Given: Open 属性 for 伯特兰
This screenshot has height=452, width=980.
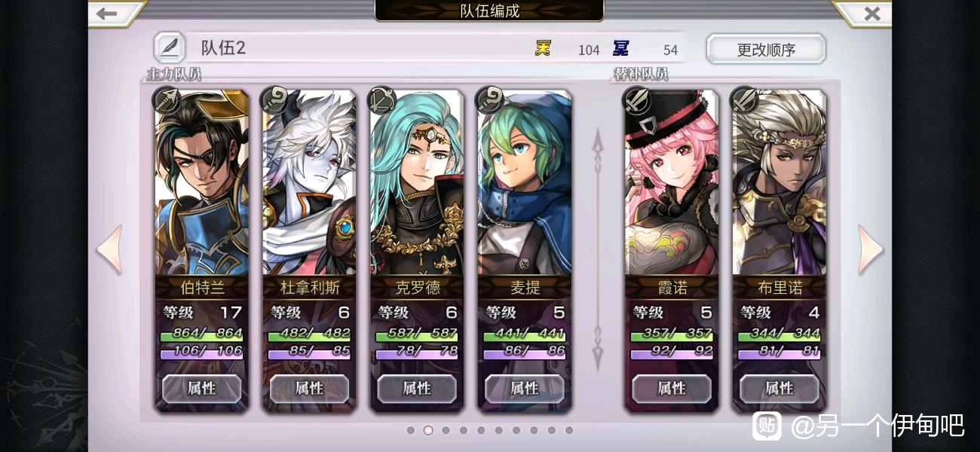Looking at the screenshot, I should (201, 389).
